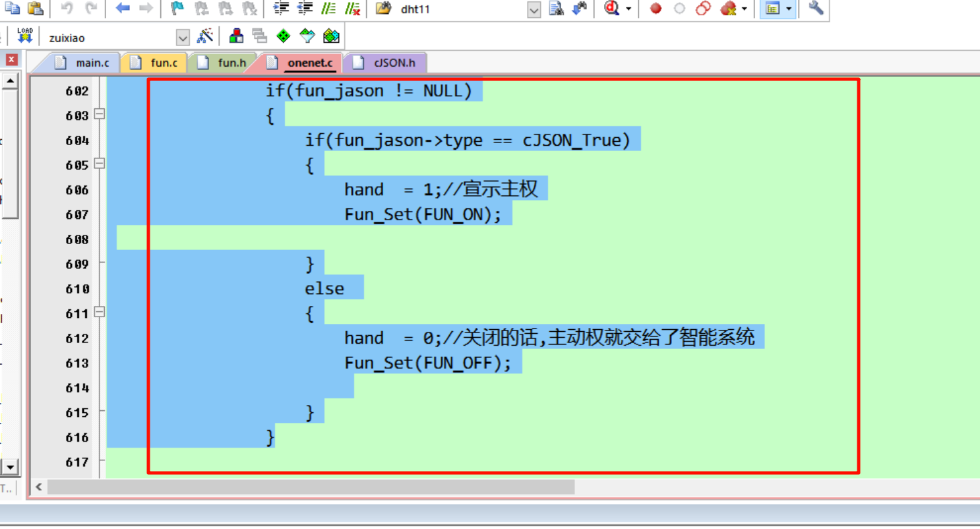Redo the last undone edit
The width and height of the screenshot is (980, 529).
click(91, 9)
